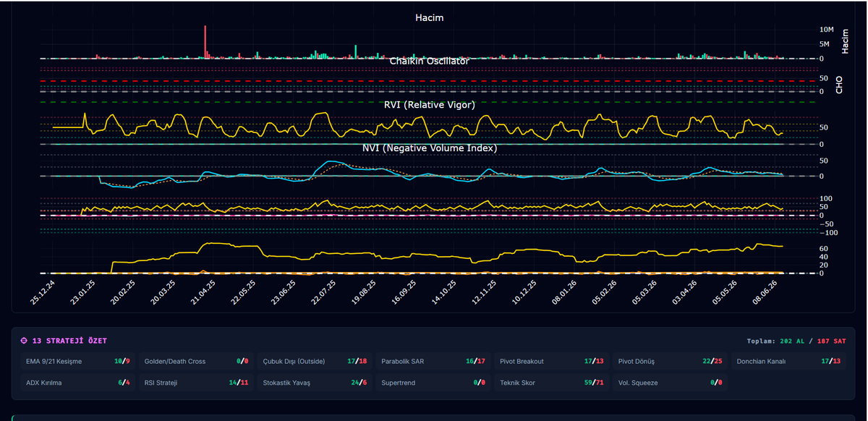
Task: Select the ADX Kırılma strategy card
Action: point(77,383)
